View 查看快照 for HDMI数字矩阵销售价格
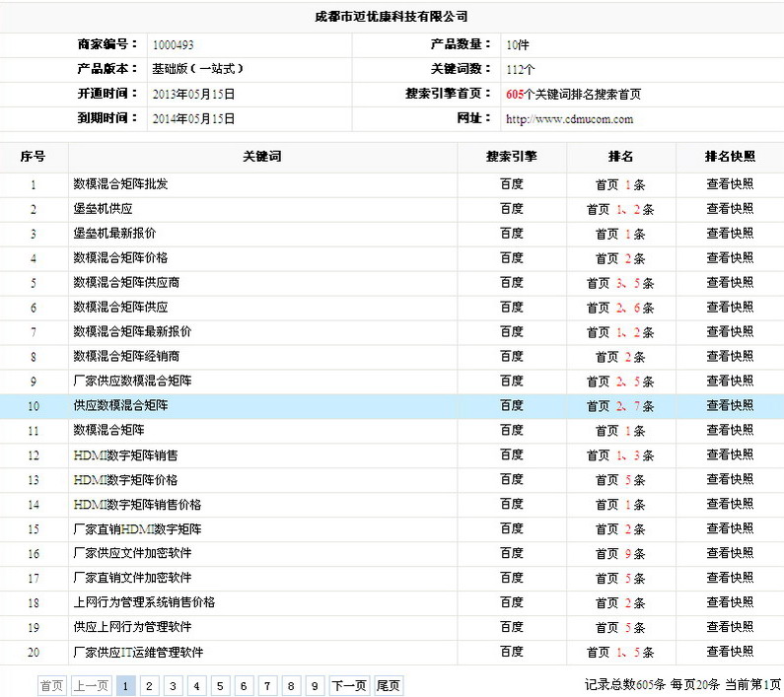The width and height of the screenshot is (784, 697). (730, 504)
